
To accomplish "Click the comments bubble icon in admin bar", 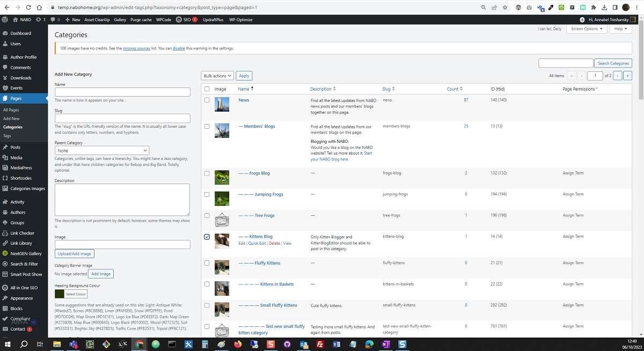I will pos(53,19).
